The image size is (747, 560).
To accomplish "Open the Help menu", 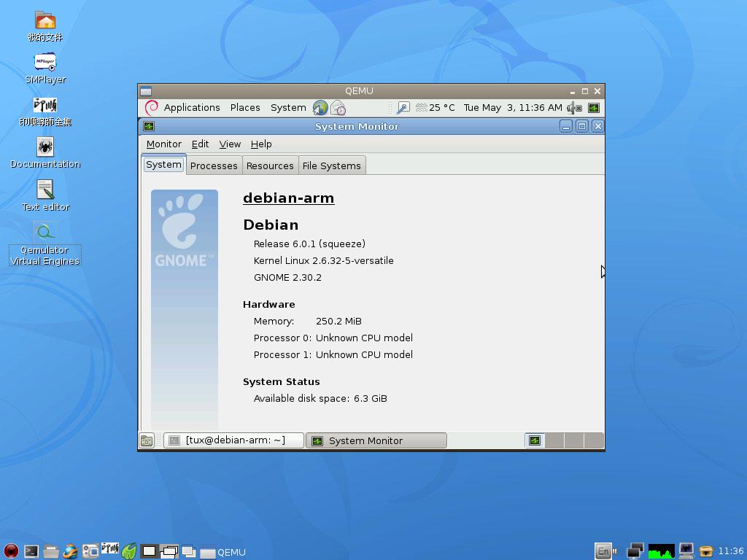I will tap(261, 144).
